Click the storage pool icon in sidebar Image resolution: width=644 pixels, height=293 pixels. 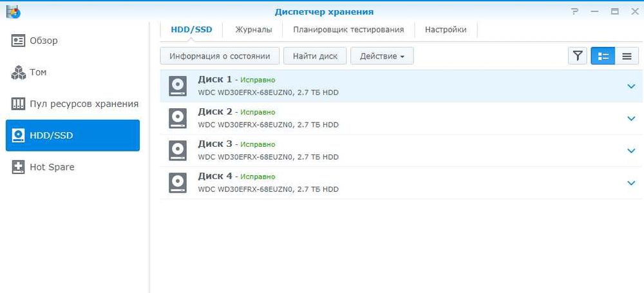pos(18,104)
